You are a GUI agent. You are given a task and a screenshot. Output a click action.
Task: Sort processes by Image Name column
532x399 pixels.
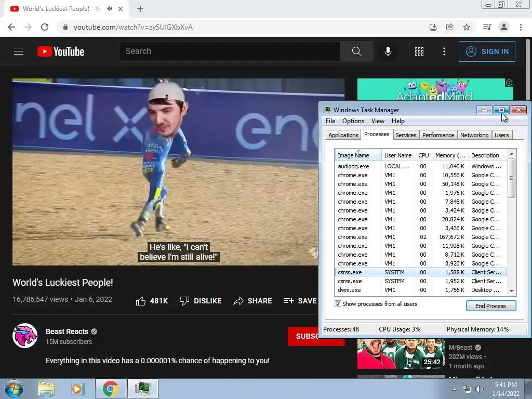point(358,155)
